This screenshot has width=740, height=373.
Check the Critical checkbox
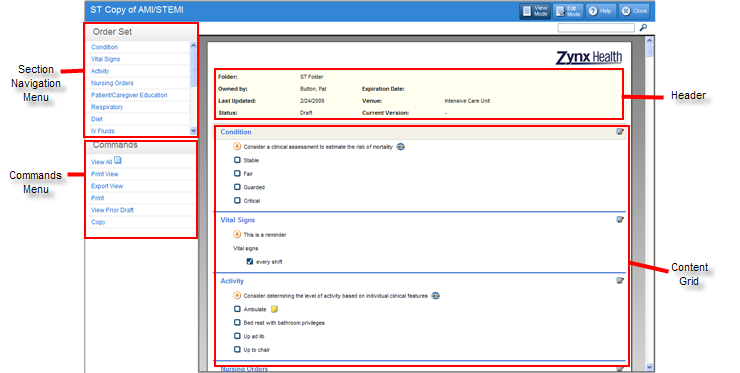tap(237, 200)
